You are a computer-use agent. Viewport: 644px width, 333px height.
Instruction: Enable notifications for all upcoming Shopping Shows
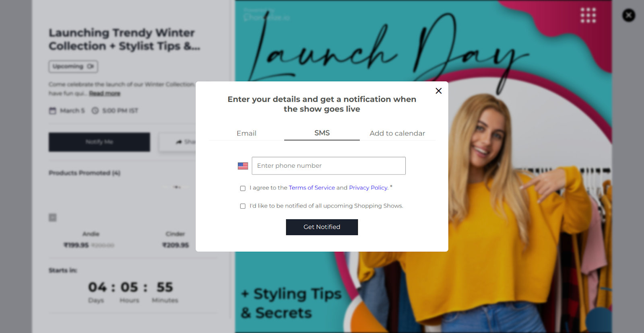(x=243, y=206)
